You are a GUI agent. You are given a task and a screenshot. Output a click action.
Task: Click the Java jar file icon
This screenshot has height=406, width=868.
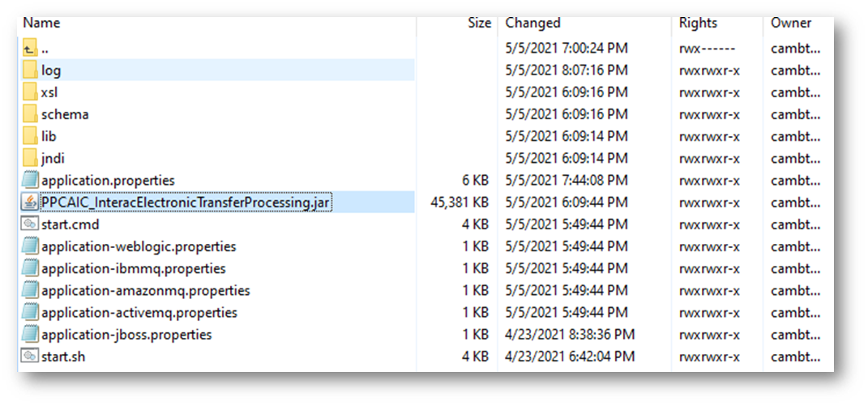point(30,202)
